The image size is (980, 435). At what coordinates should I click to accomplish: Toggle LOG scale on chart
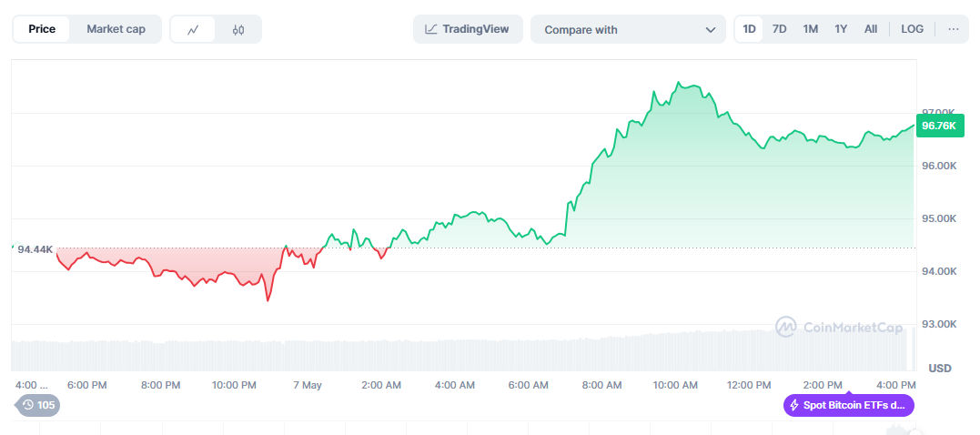click(912, 29)
